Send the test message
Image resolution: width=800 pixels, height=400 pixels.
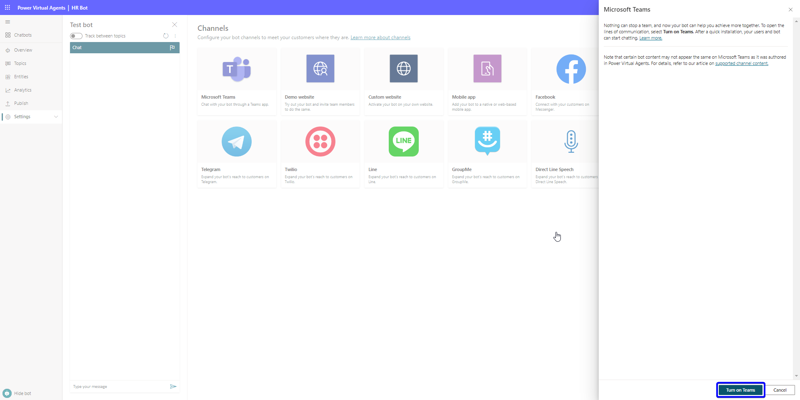point(173,387)
